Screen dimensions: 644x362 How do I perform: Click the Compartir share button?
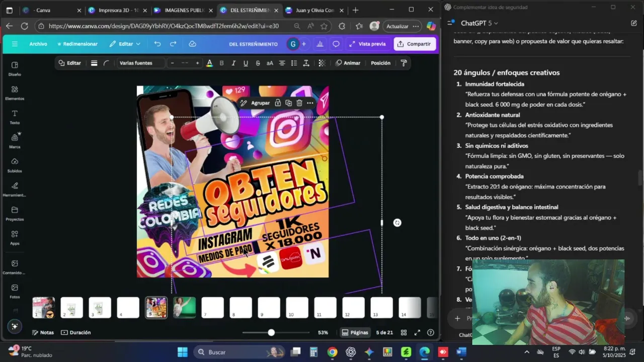[414, 44]
